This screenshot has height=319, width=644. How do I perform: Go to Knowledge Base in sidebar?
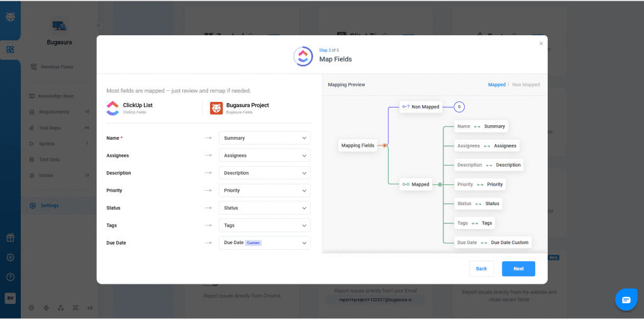click(x=57, y=96)
